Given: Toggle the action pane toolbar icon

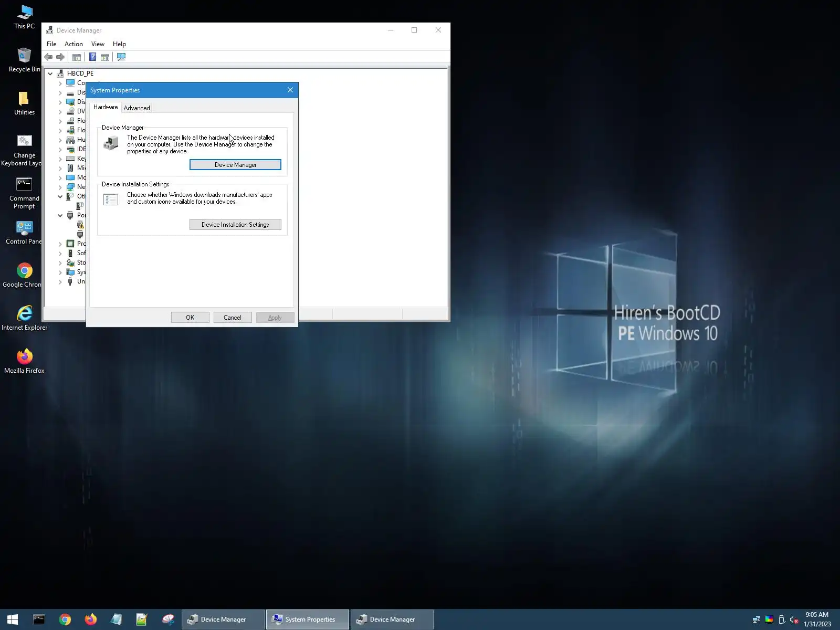Looking at the screenshot, I should [105, 57].
